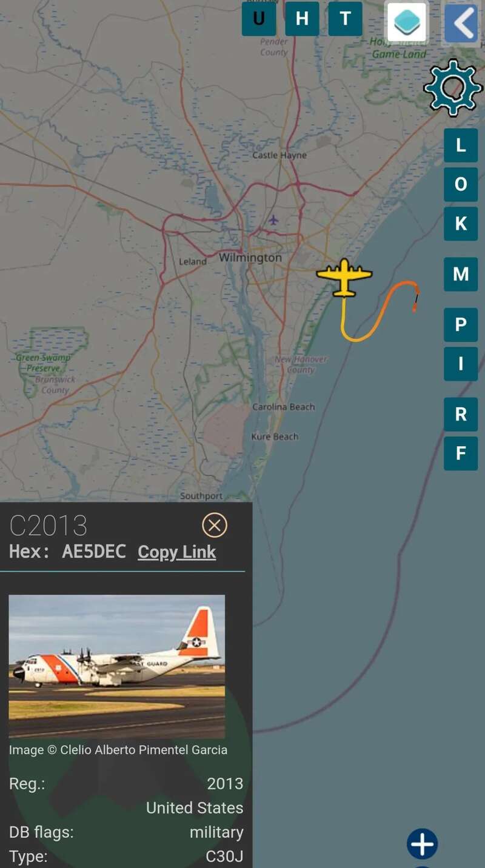Click the yellow aircraft icon on map

[x=344, y=278]
